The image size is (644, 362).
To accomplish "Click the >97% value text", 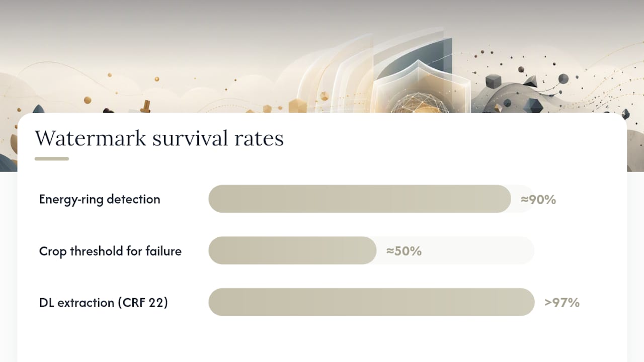I will tap(562, 303).
